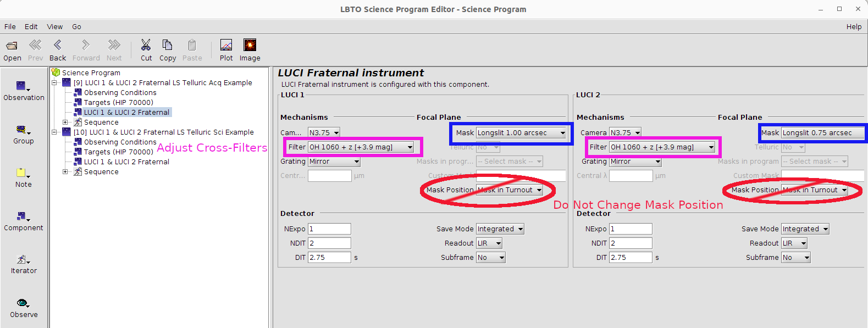The image size is (868, 328).
Task: Select Targets (HIP 70000) under observation 9
Action: pyautogui.click(x=118, y=103)
